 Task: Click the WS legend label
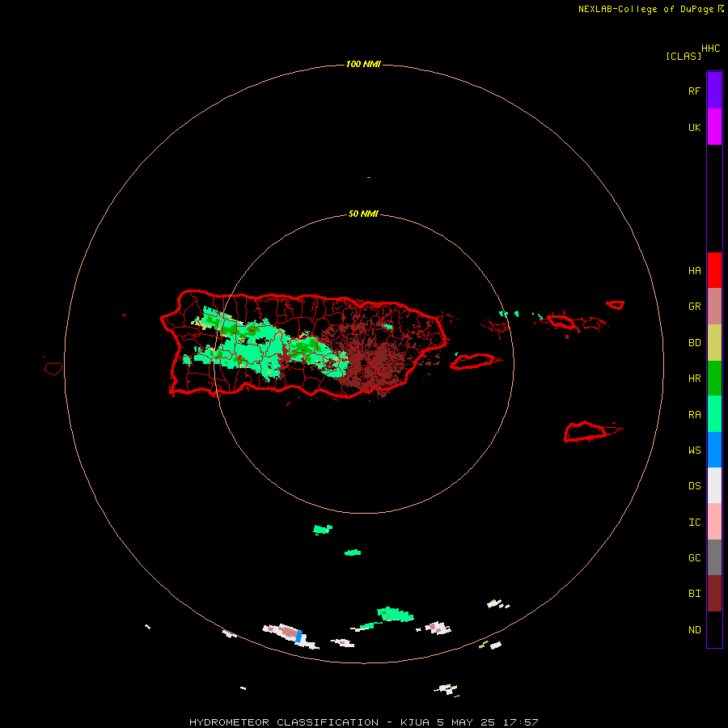[x=694, y=450]
